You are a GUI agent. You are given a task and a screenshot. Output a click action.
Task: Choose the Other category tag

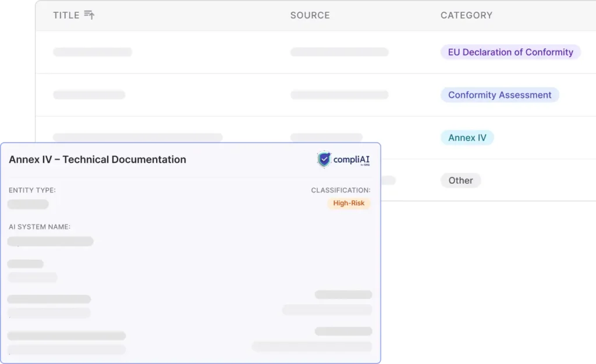point(460,181)
